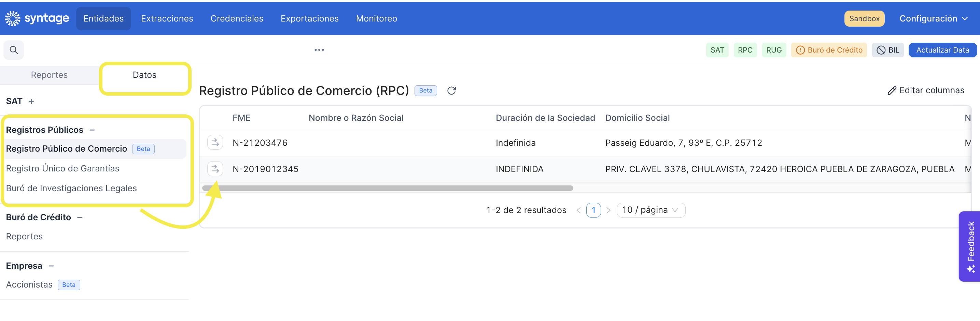Click the Editar columnas pencil icon

892,90
